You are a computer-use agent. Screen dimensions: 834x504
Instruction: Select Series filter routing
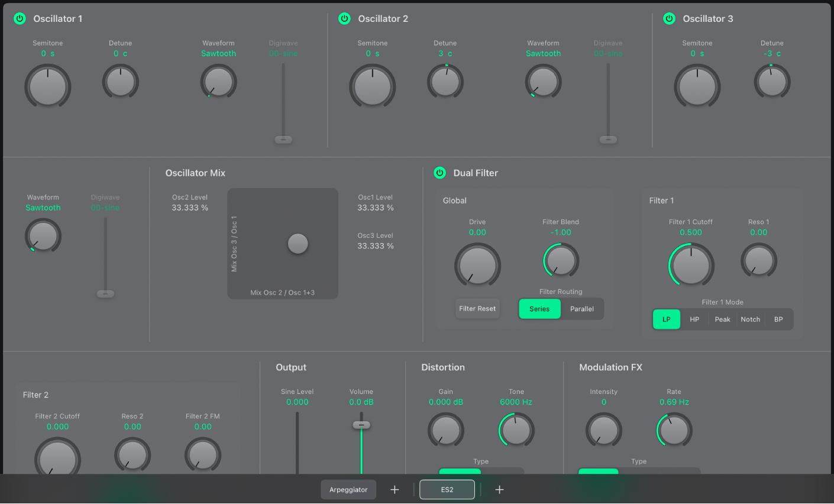pos(539,309)
